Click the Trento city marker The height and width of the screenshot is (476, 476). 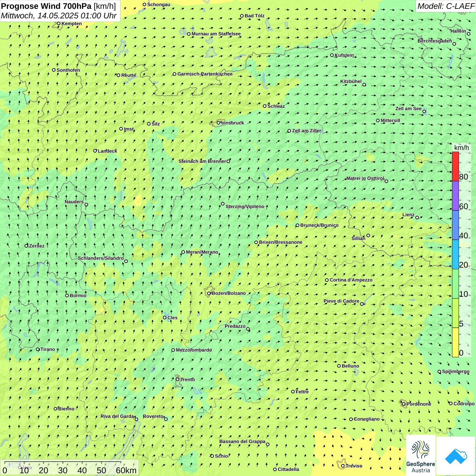(x=177, y=379)
